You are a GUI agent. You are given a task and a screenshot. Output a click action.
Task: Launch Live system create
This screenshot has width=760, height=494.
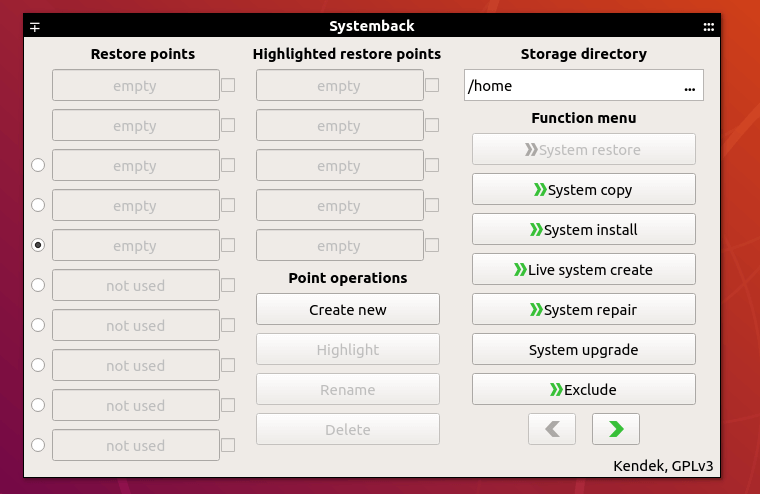(583, 269)
